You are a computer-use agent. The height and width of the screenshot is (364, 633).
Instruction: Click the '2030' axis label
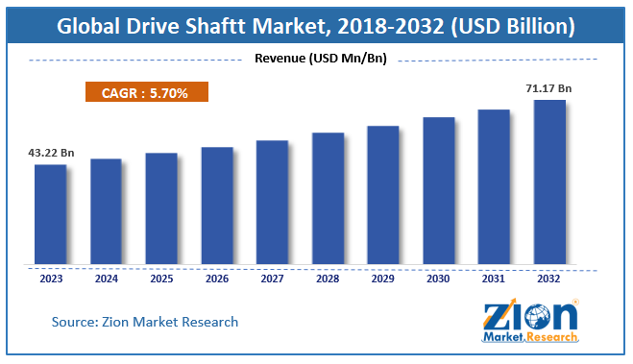coord(438,279)
